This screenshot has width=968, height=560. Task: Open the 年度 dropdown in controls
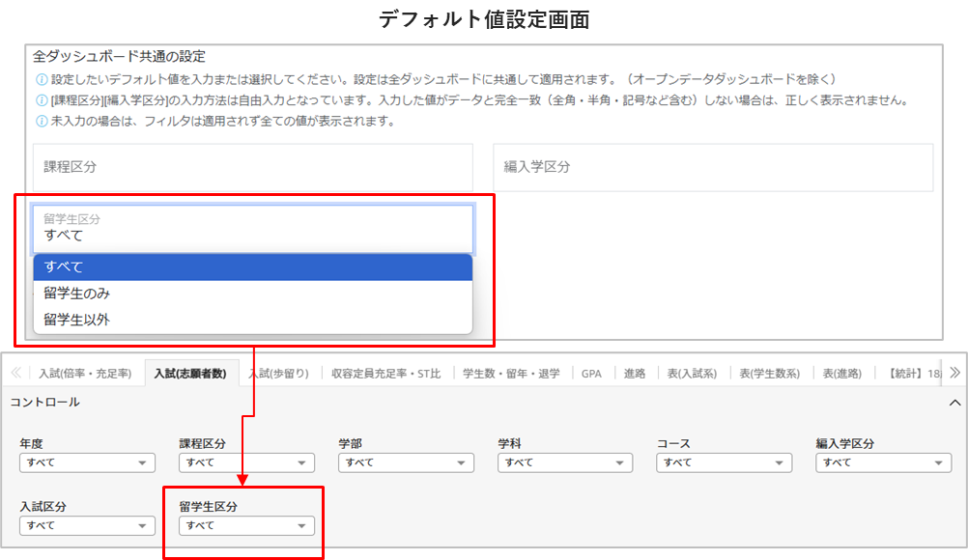point(87,462)
